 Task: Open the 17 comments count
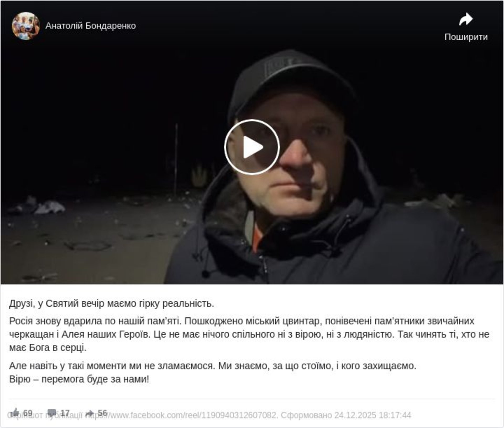65,413
